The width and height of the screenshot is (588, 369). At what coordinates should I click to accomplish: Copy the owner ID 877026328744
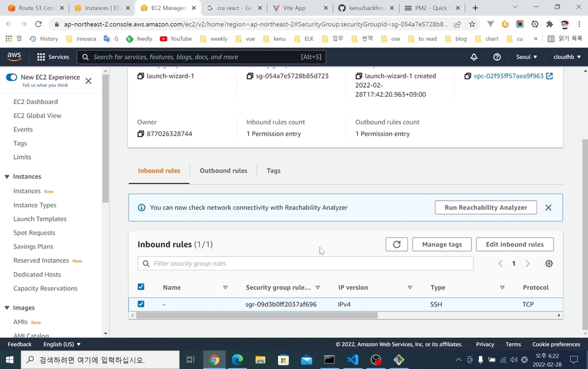coord(141,134)
